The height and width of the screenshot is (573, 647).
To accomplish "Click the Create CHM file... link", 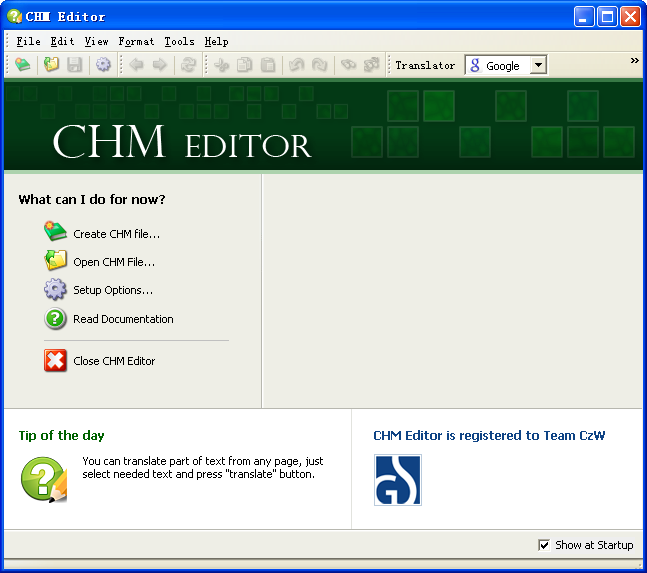I will [116, 234].
